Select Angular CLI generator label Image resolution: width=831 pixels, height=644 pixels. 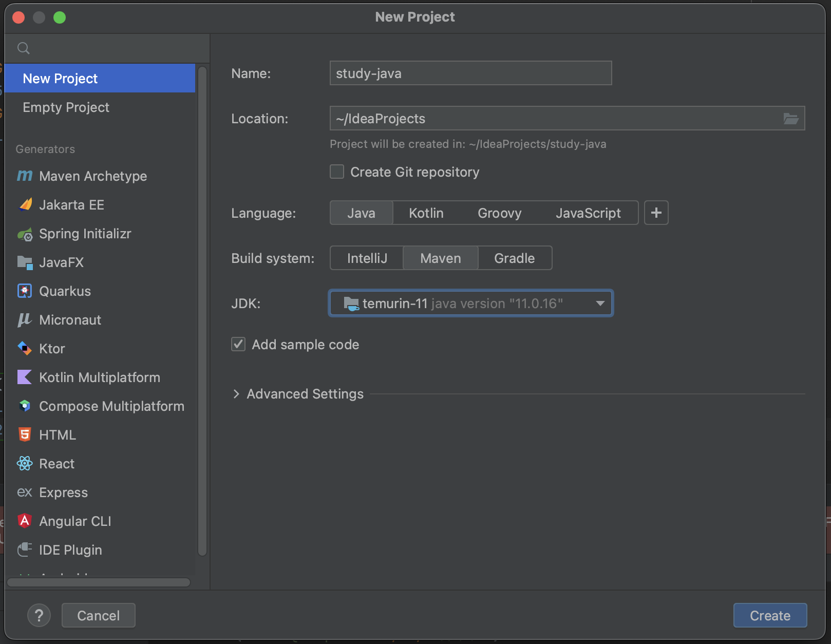pos(75,521)
